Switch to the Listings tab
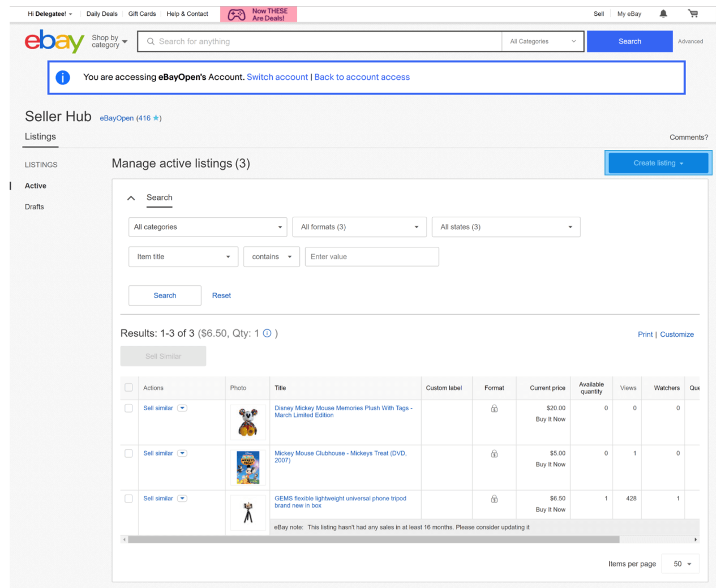This screenshot has height=588, width=725. [x=40, y=136]
